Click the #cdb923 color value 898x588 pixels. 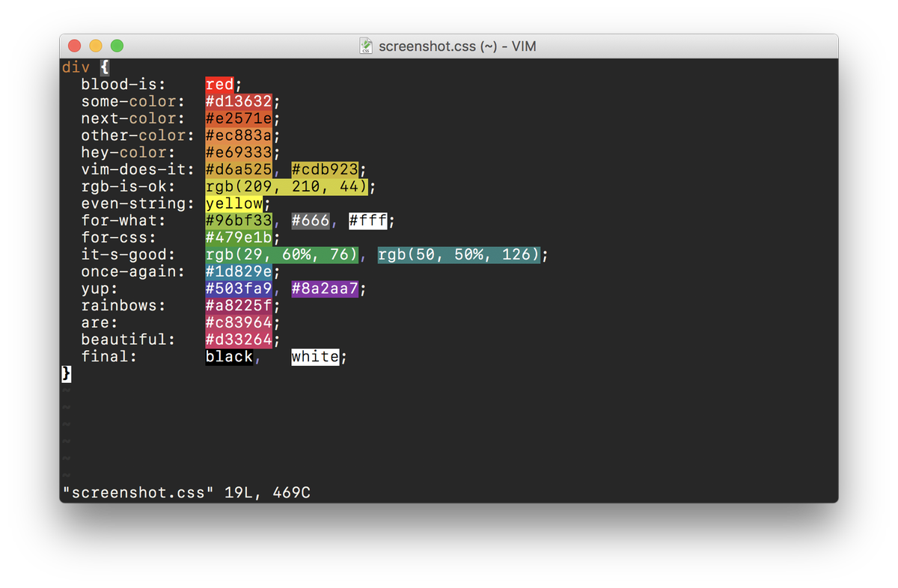pyautogui.click(x=325, y=170)
